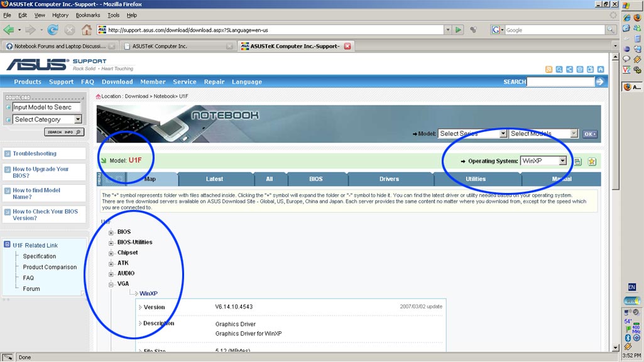The image size is (644, 362).
Task: Click the Stop loading icon
Action: click(x=69, y=30)
